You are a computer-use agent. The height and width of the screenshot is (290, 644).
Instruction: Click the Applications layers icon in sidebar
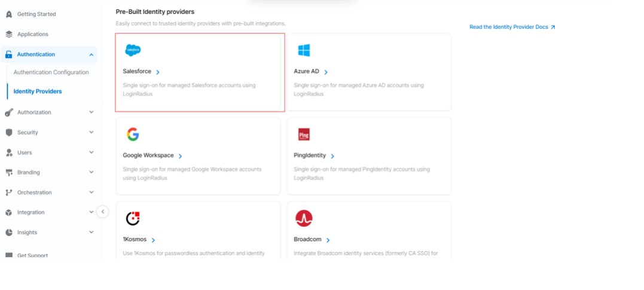pyautogui.click(x=9, y=35)
